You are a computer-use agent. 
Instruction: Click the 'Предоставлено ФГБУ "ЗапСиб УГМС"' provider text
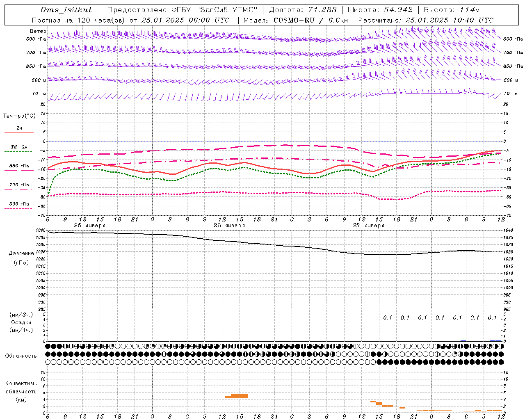click(x=182, y=10)
